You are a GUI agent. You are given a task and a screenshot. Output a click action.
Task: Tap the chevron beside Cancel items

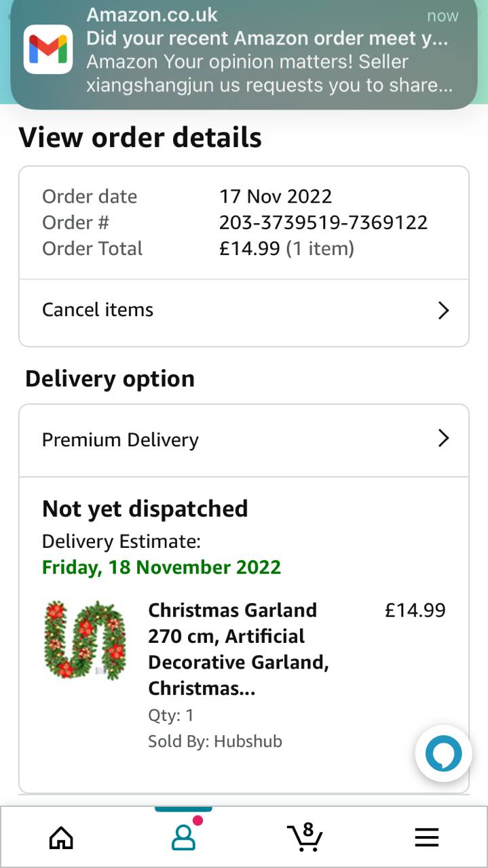[x=443, y=311]
